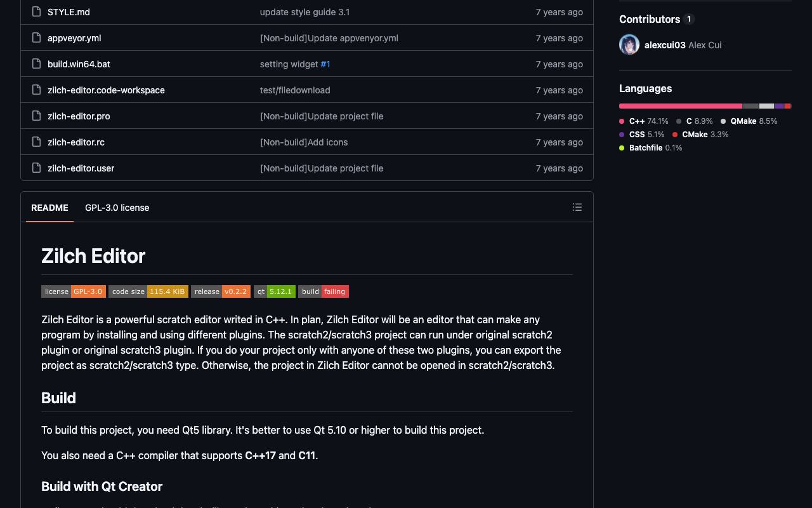Open the Contributors heading link
Viewport: 812px width, 508px height.
pyautogui.click(x=657, y=19)
